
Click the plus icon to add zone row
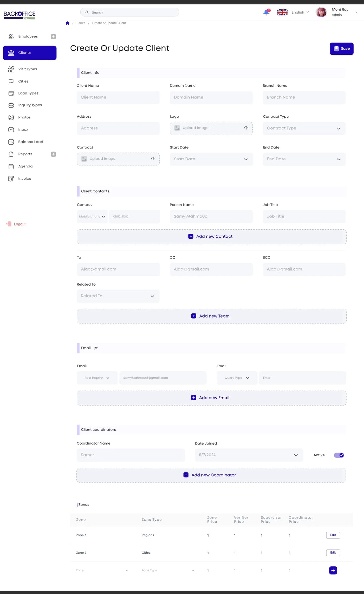click(x=333, y=570)
